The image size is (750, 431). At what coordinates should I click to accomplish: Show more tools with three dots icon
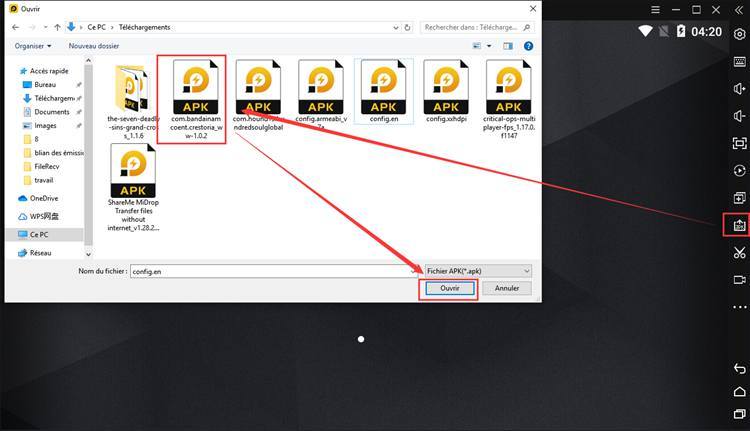point(739,307)
